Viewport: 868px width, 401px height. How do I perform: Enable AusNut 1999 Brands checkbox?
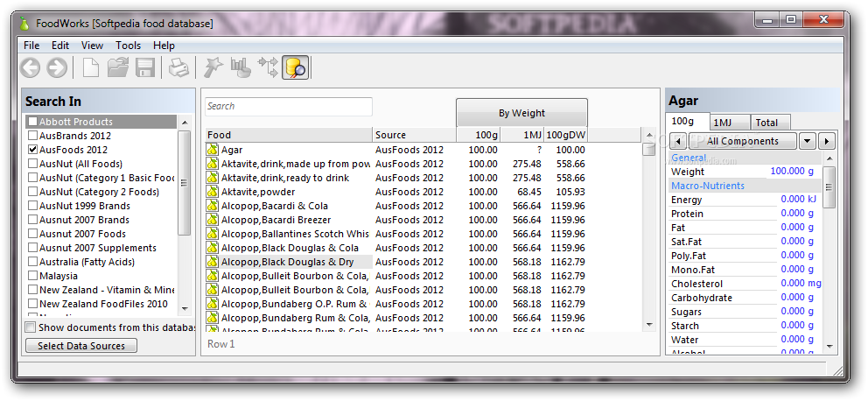point(33,206)
